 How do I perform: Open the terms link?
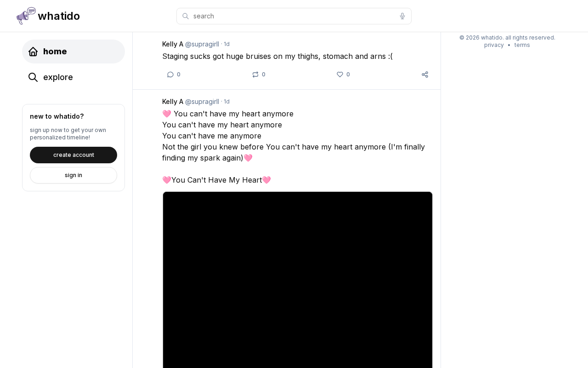[x=522, y=45]
